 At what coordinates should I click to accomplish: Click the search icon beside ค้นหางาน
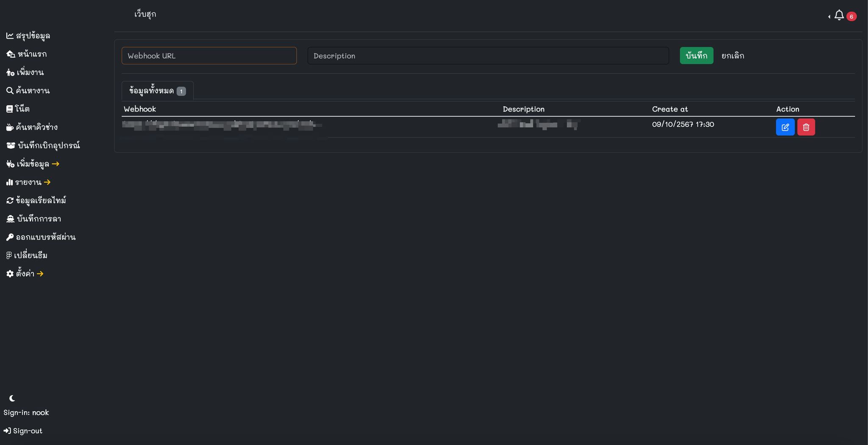coord(10,91)
